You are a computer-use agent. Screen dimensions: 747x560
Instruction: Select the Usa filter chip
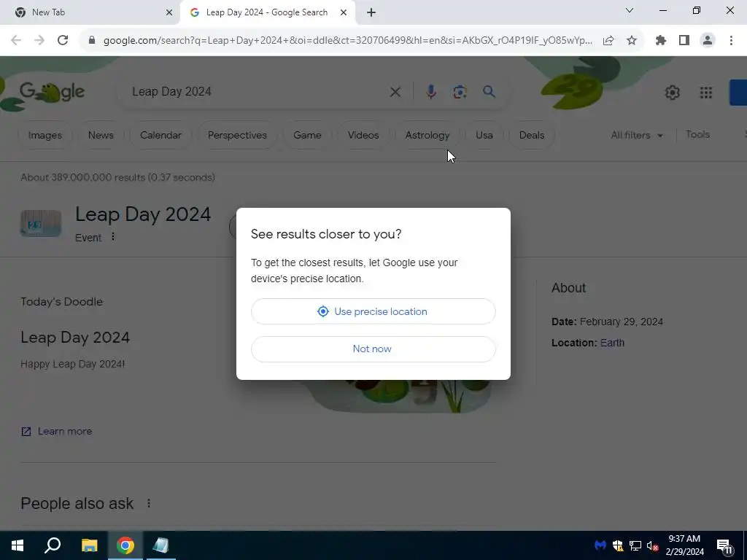tap(484, 135)
